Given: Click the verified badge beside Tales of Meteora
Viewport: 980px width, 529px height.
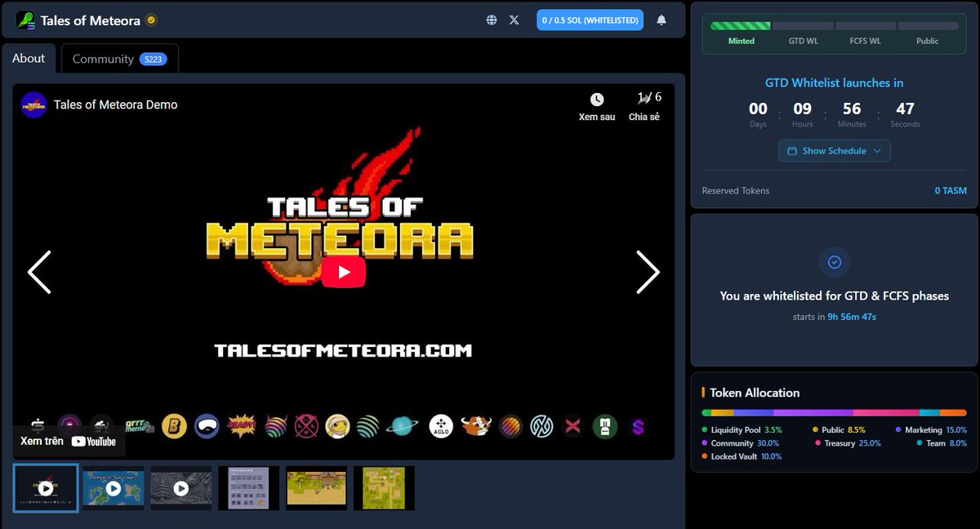Looking at the screenshot, I should pyautogui.click(x=151, y=20).
